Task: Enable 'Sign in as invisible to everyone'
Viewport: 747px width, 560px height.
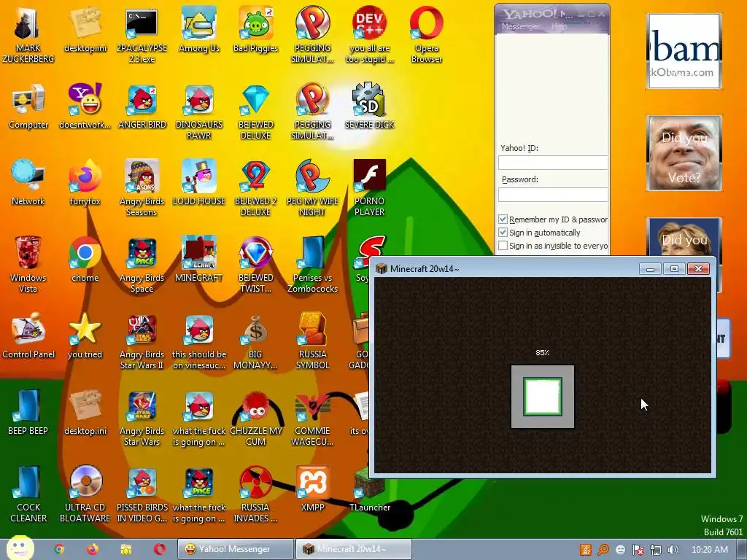Action: coord(503,246)
